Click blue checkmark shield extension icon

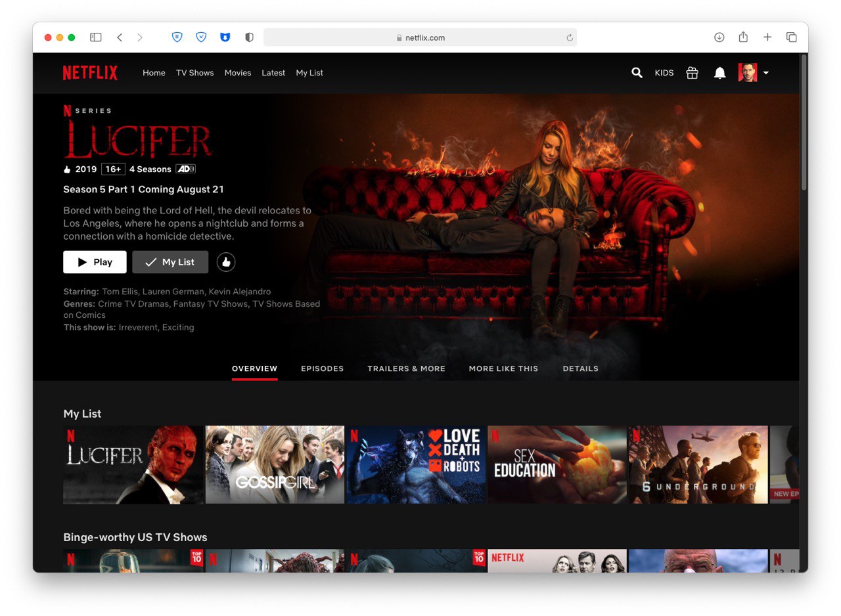click(201, 37)
